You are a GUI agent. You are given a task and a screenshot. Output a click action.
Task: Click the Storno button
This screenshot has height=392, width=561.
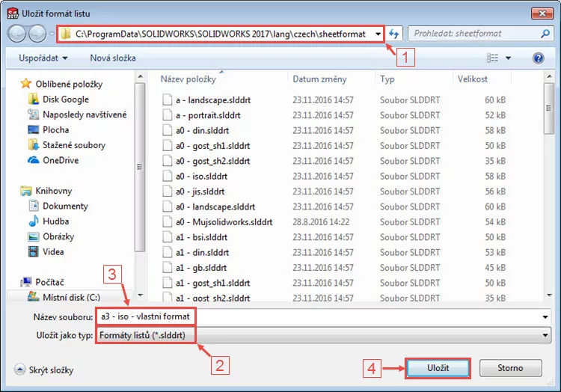coord(511,368)
